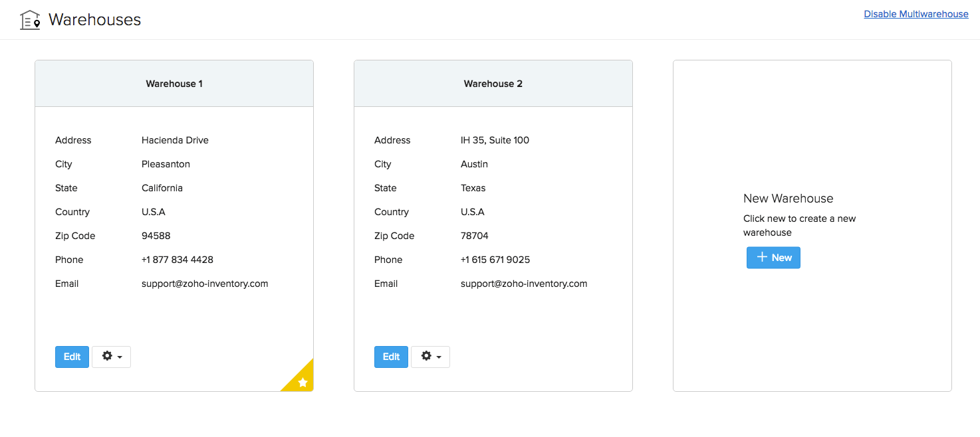Screen dimensions: 980x437
Task: Click the Warehouse 2 support email address
Action: [524, 284]
